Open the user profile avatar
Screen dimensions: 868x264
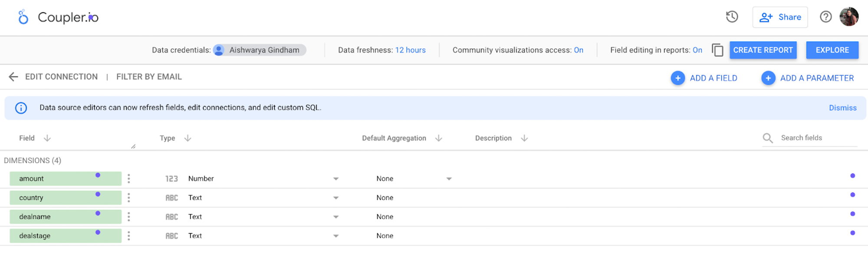[x=849, y=17]
